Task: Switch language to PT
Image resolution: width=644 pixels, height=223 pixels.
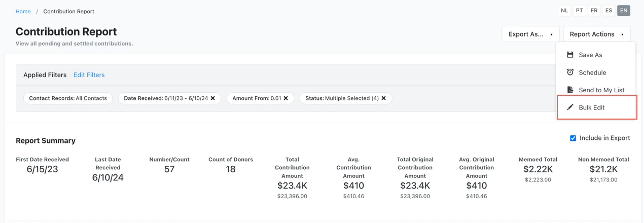Action: (x=579, y=10)
